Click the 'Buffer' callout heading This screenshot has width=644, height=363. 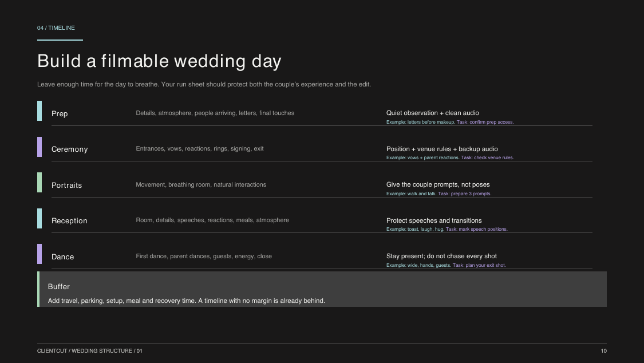(59, 287)
